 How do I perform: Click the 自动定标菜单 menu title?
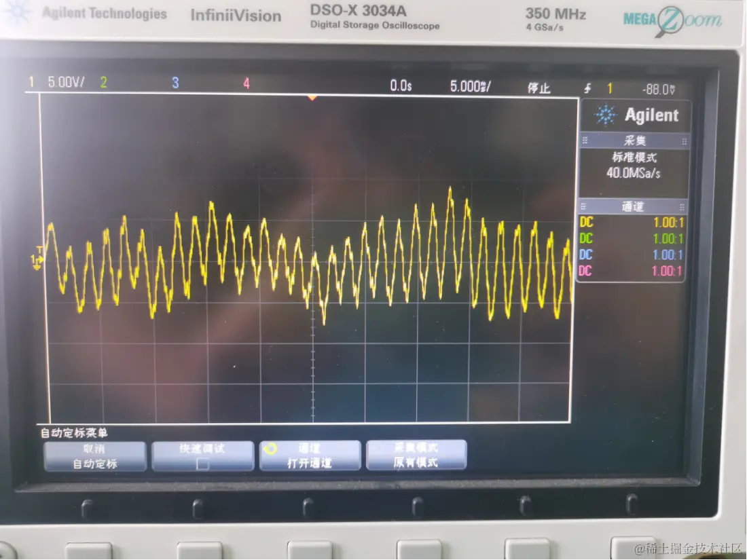click(74, 433)
